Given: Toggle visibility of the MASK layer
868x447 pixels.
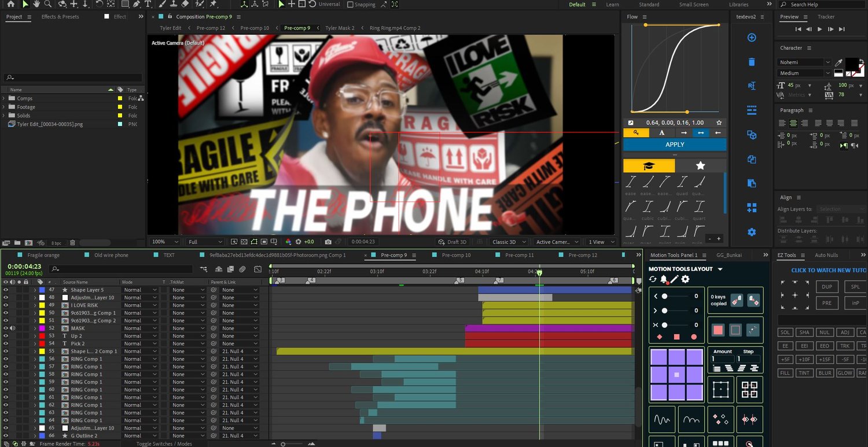Looking at the screenshot, I should (x=6, y=328).
